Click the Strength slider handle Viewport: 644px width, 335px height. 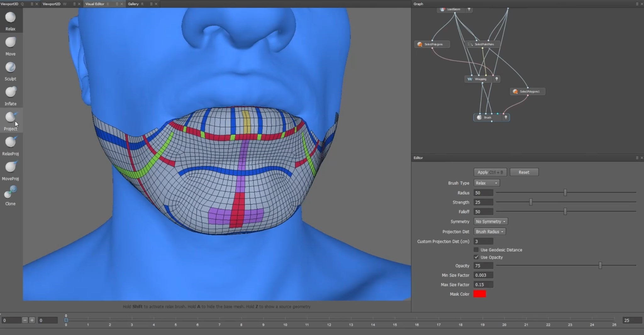pos(531,202)
